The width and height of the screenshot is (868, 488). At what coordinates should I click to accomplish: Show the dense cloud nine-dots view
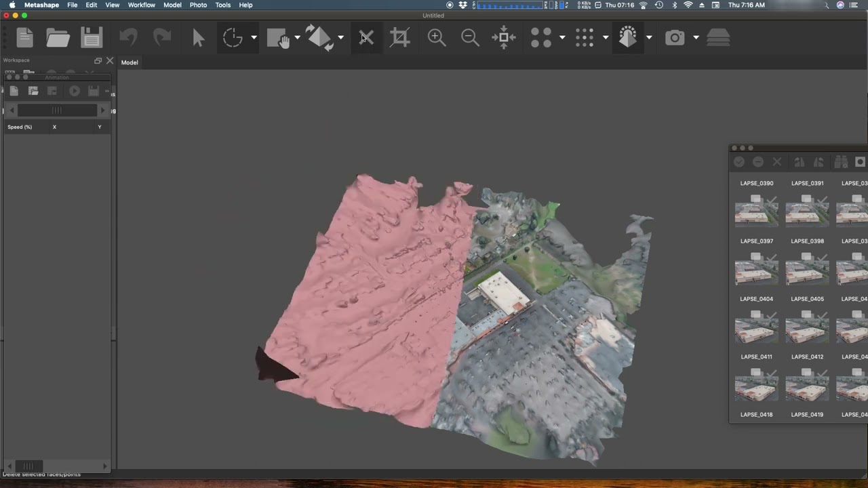(585, 37)
